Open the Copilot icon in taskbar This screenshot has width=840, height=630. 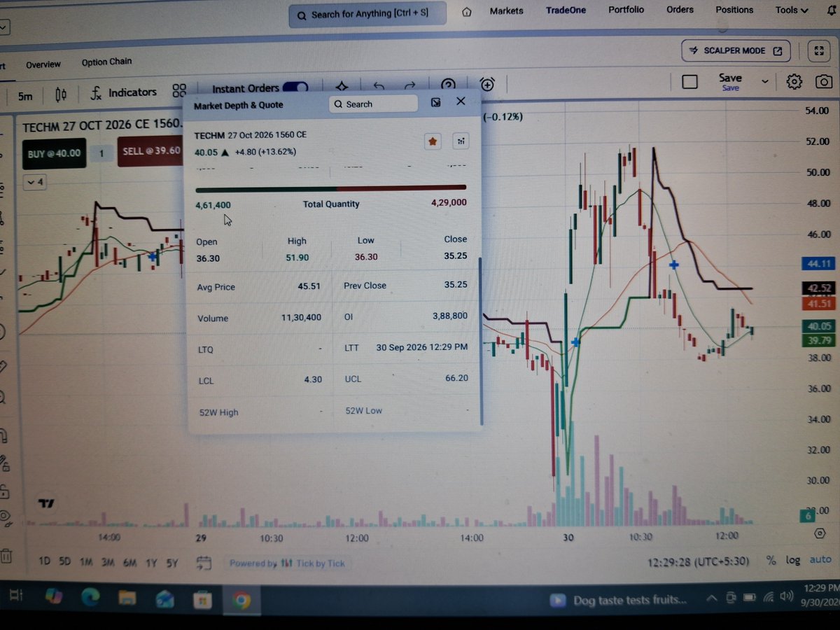click(53, 597)
